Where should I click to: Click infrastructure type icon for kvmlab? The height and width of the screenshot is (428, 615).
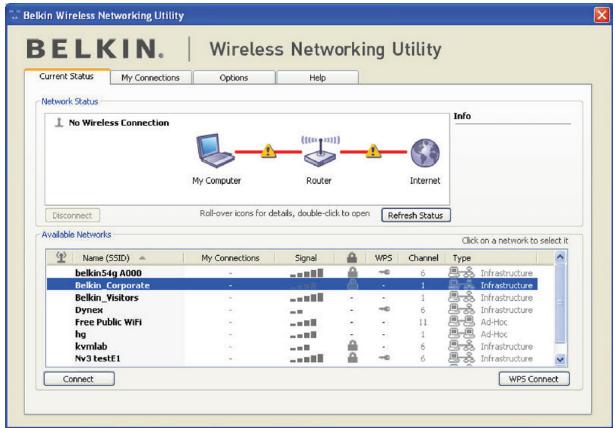tap(461, 346)
